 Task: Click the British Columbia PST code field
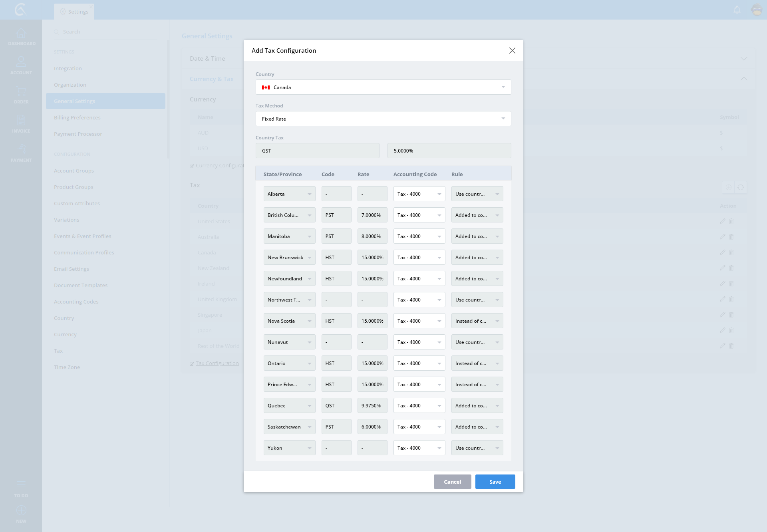pos(336,215)
